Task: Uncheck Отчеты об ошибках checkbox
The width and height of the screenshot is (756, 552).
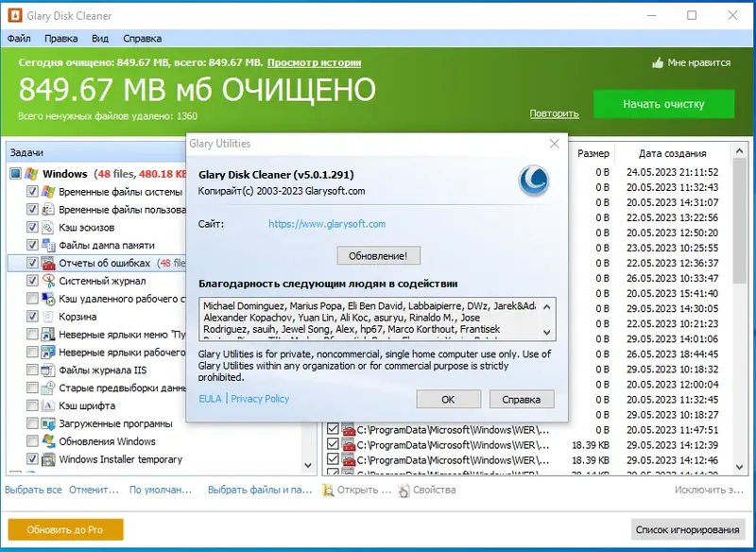Action: tap(32, 263)
